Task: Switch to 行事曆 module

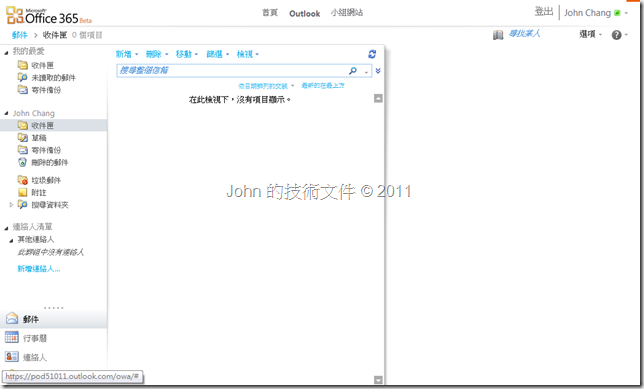Action: tap(53, 338)
